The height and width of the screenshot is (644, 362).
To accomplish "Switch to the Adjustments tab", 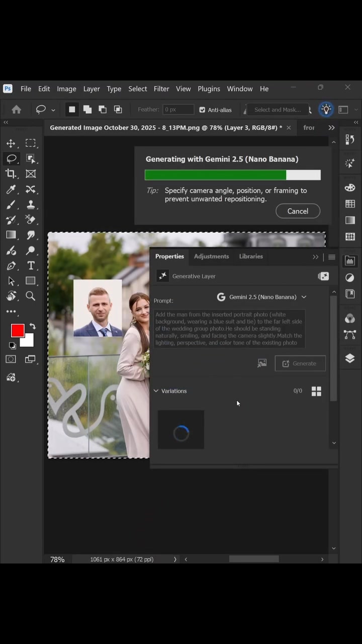I will [x=211, y=256].
